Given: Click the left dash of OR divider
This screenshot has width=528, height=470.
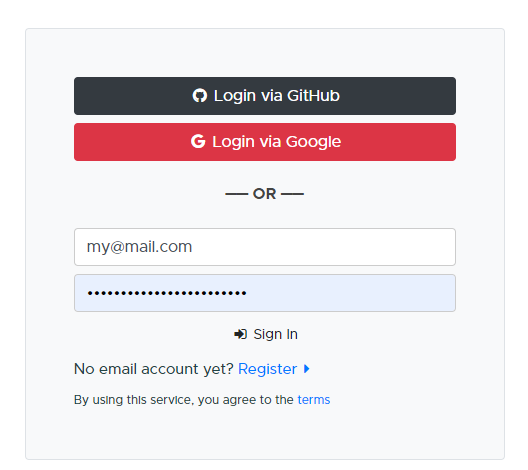Looking at the screenshot, I should [237, 194].
